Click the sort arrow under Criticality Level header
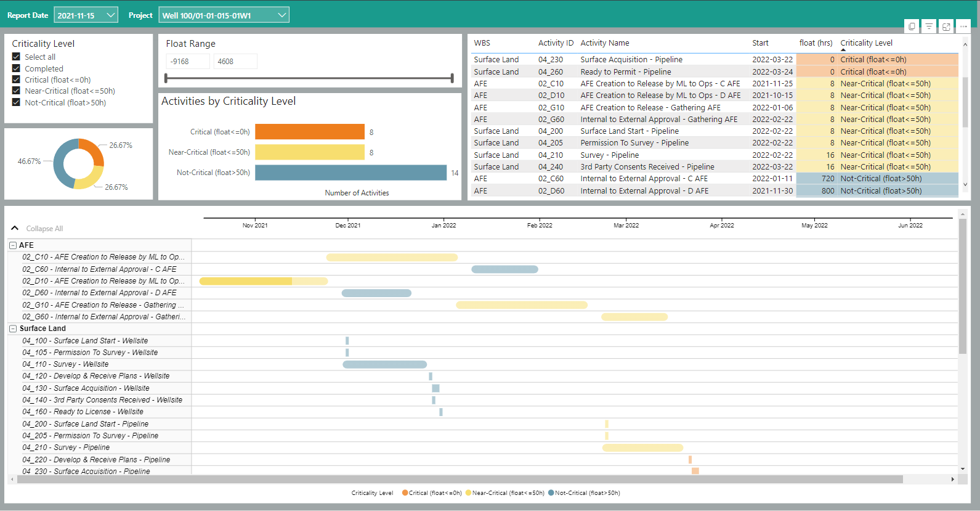This screenshot has height=511, width=980. (x=843, y=50)
